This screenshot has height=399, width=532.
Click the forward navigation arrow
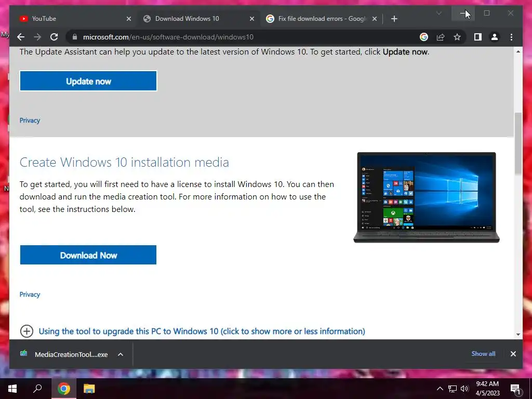pos(37,37)
